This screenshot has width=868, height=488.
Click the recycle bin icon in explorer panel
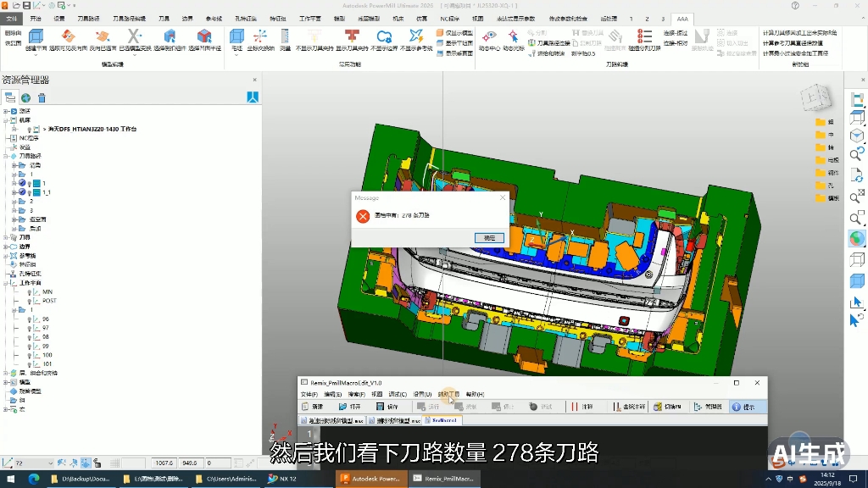[42, 98]
